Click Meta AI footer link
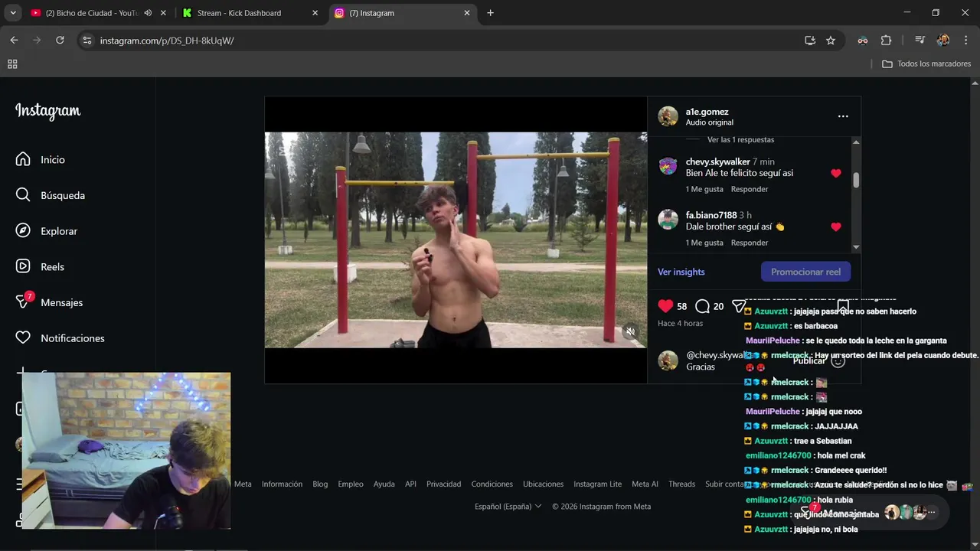The height and width of the screenshot is (551, 980). pos(645,484)
